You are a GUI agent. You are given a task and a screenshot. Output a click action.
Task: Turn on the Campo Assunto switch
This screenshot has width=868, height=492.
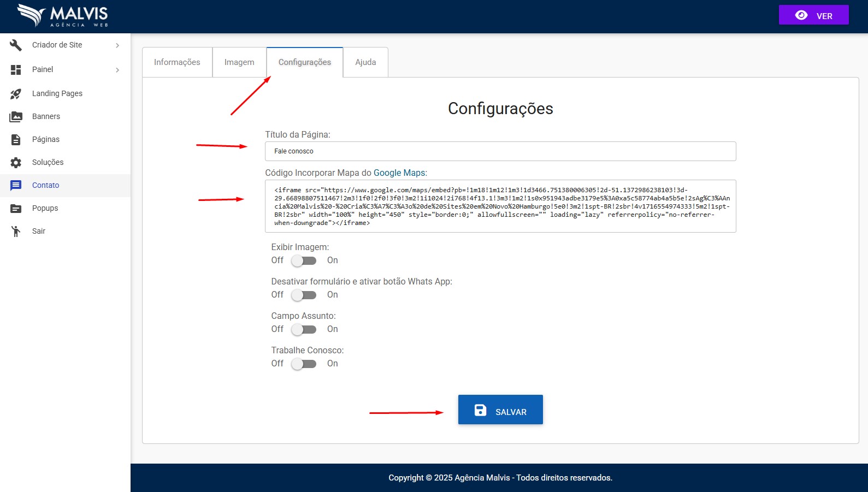[304, 330]
